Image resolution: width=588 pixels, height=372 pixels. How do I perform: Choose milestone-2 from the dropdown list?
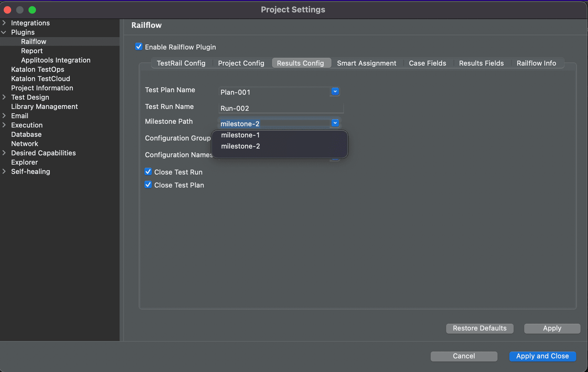[240, 146]
